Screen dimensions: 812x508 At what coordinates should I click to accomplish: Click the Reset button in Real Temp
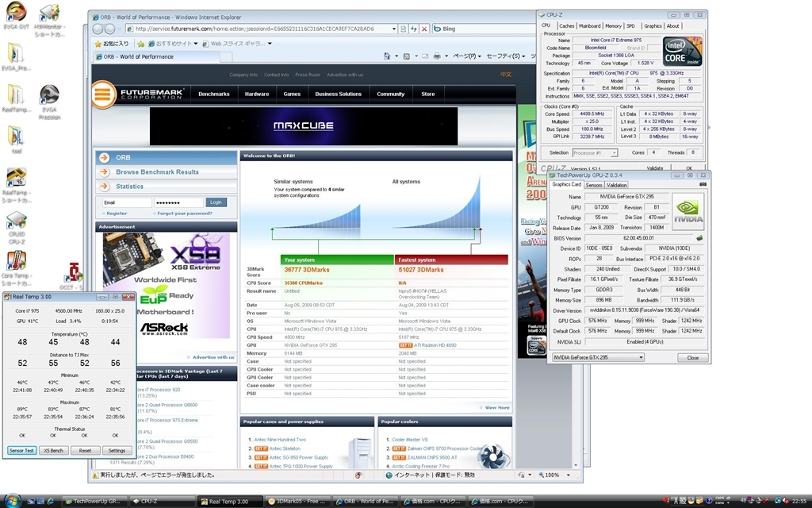tap(85, 451)
